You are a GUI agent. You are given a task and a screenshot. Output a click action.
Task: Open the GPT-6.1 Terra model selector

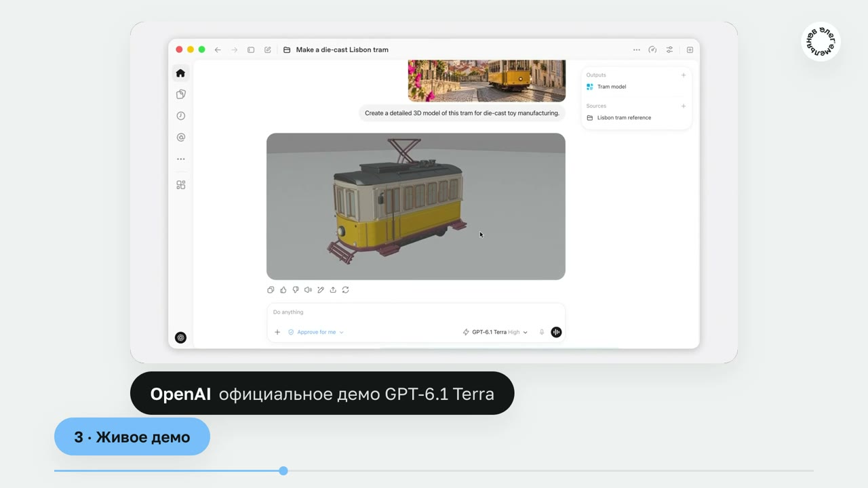(495, 332)
